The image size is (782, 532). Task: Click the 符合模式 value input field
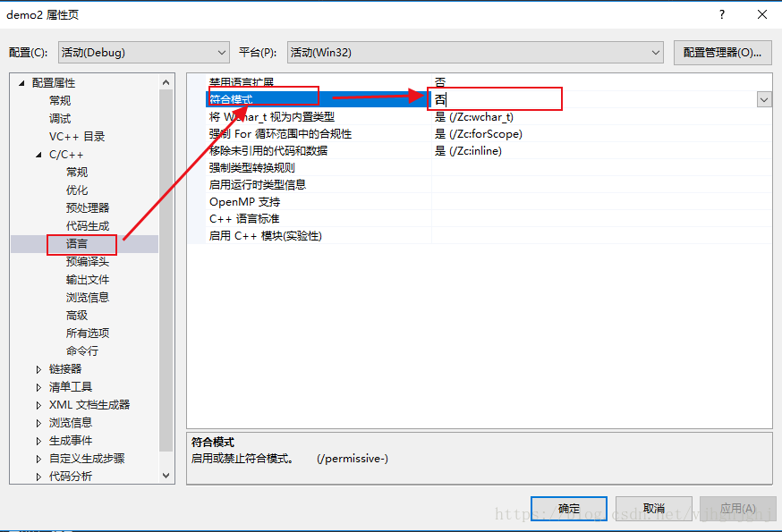click(x=593, y=99)
